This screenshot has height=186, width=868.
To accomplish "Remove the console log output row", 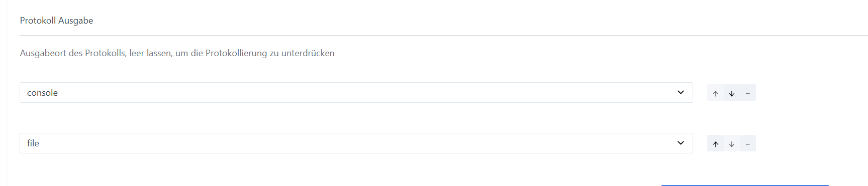I will tap(748, 93).
